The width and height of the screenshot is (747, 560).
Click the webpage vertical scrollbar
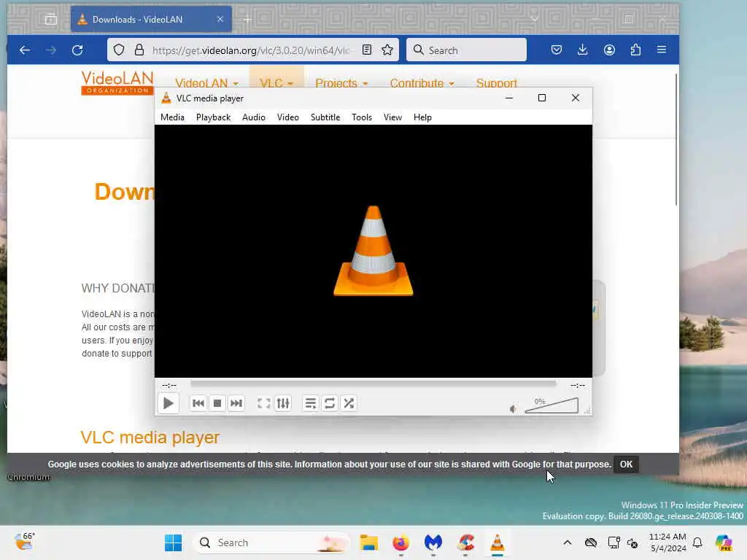[x=676, y=139]
